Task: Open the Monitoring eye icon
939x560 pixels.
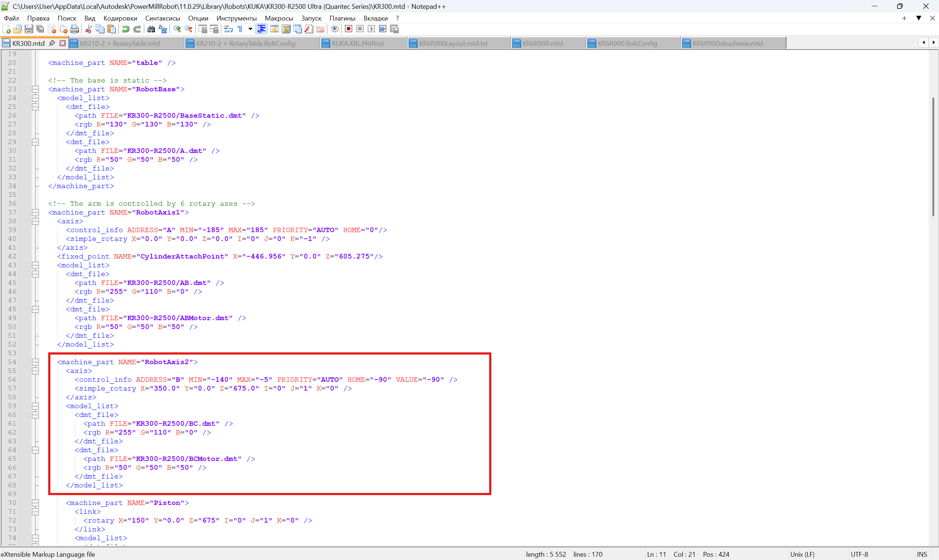Action: [335, 29]
